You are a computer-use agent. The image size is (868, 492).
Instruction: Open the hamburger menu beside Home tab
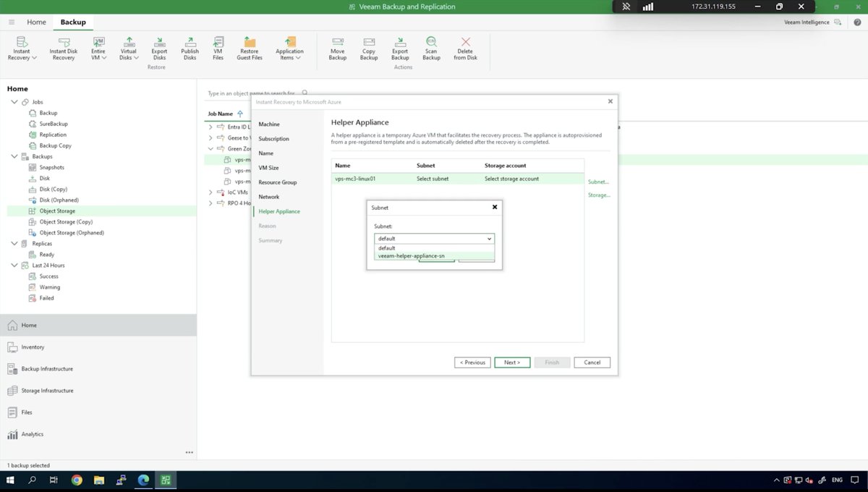point(12,22)
